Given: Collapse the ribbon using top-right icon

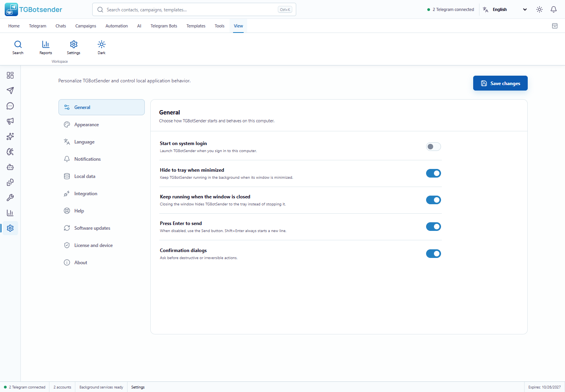Looking at the screenshot, I should click(x=555, y=26).
